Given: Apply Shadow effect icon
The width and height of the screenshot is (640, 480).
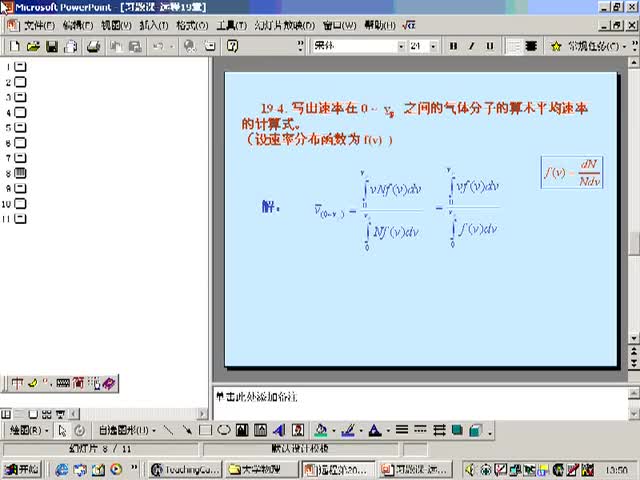Looking at the screenshot, I should (457, 430).
